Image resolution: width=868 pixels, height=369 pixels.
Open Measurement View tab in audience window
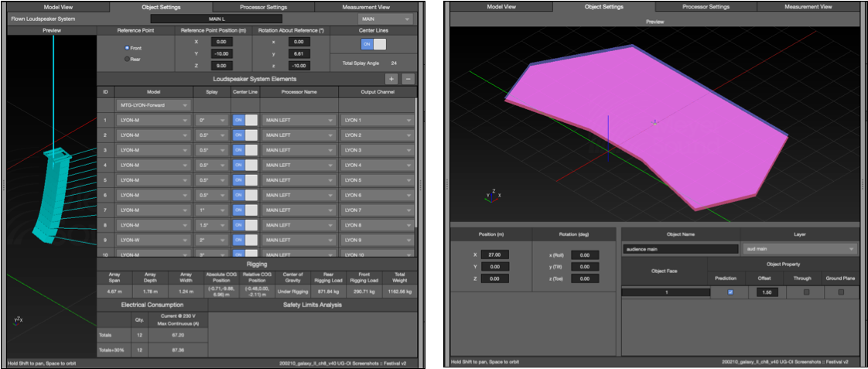click(x=808, y=7)
